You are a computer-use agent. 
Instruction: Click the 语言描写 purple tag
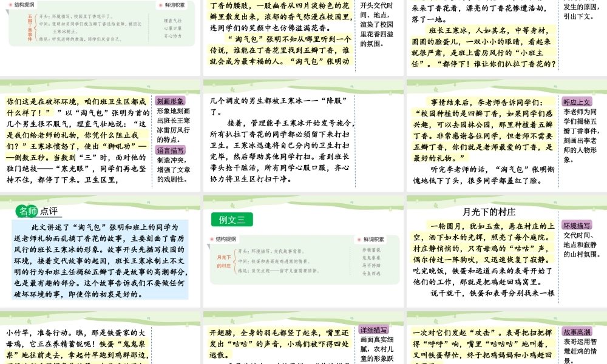tap(171, 150)
